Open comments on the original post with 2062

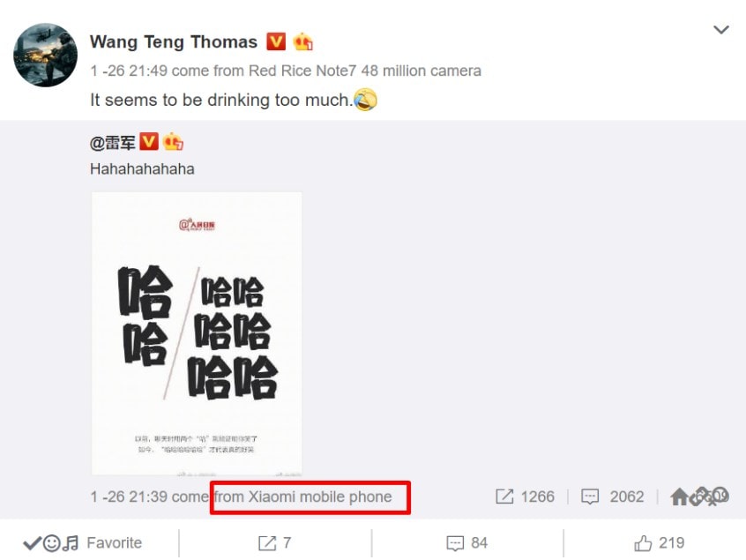[612, 497]
